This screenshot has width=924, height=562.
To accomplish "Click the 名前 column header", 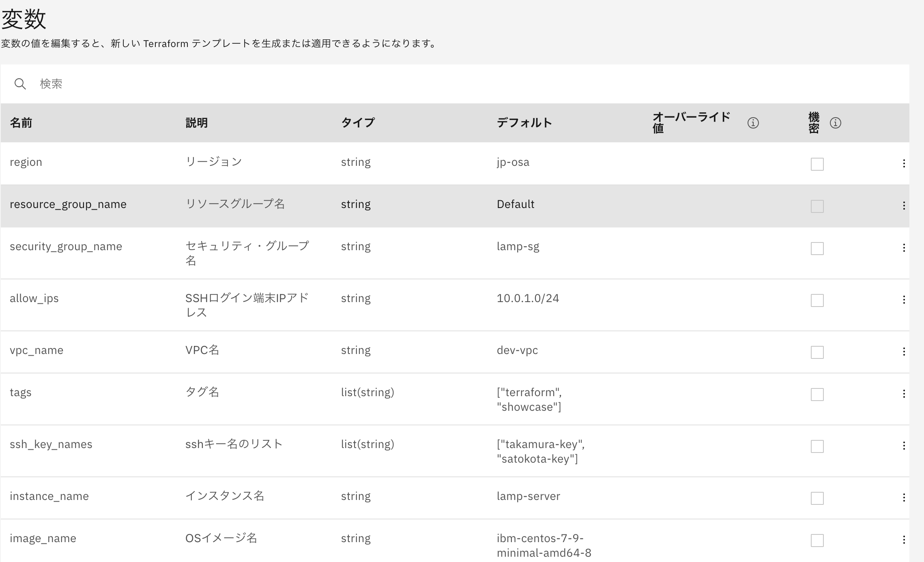I will pyautogui.click(x=21, y=122).
